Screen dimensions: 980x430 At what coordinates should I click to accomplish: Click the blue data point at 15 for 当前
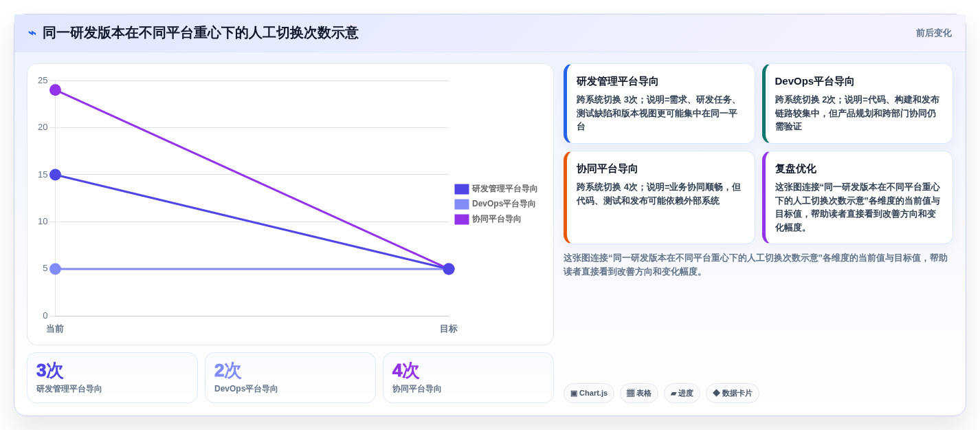point(56,175)
